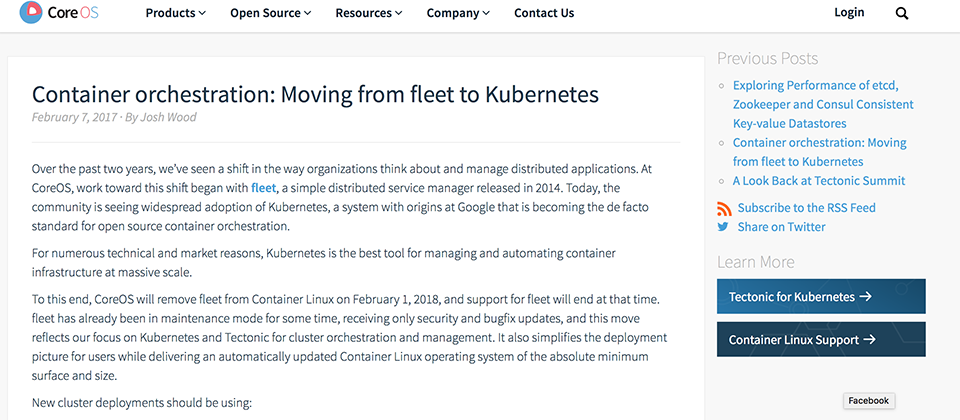Open the Resources dropdown menu
The image size is (960, 420).
pos(369,13)
